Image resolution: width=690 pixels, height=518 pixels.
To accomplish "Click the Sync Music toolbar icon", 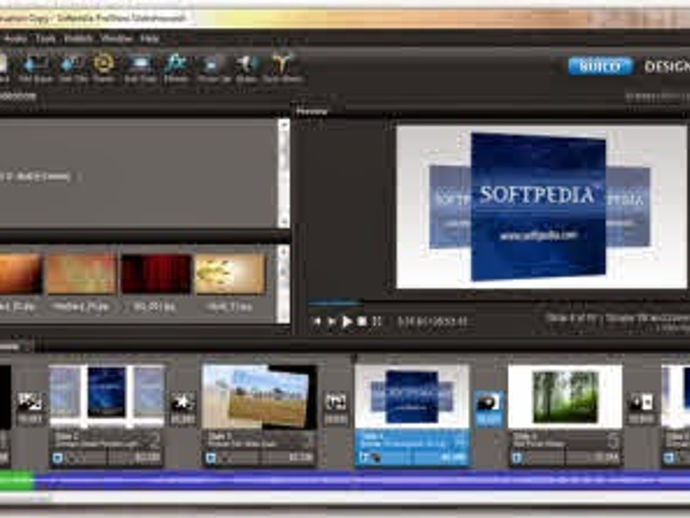I will click(x=282, y=64).
